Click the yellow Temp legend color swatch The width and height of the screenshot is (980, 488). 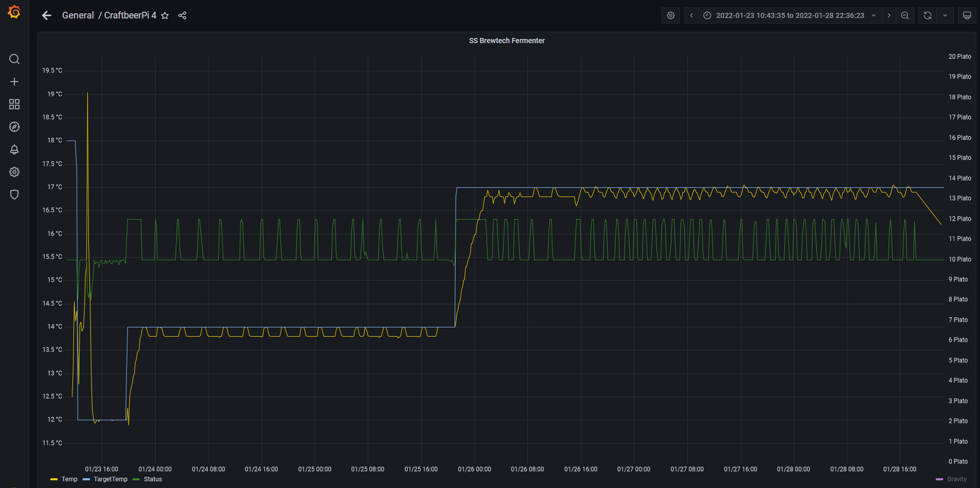click(54, 479)
